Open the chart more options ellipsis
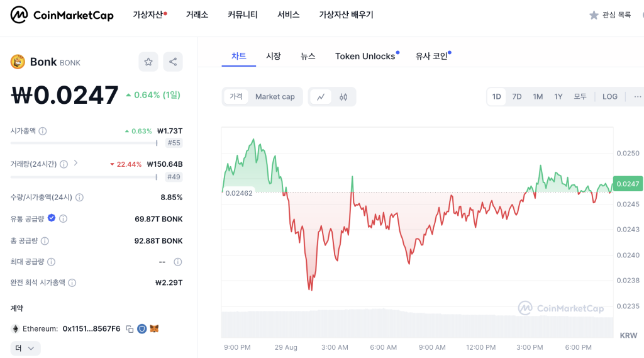The width and height of the screenshot is (644, 358). coord(637,97)
